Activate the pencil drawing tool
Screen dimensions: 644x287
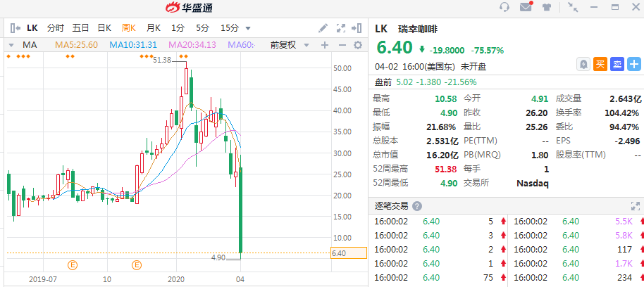click(323, 28)
